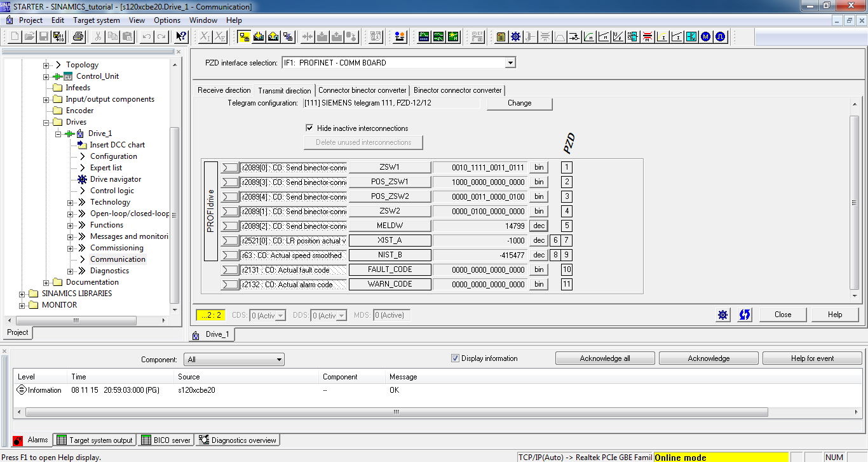Toggle POS_ZSW2 display format bin button

tap(539, 196)
